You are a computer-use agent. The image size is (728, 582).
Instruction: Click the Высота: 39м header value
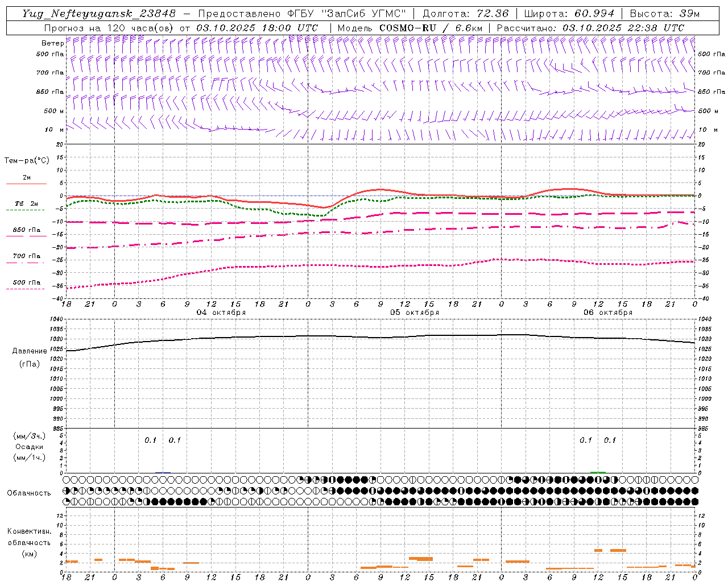(665, 14)
